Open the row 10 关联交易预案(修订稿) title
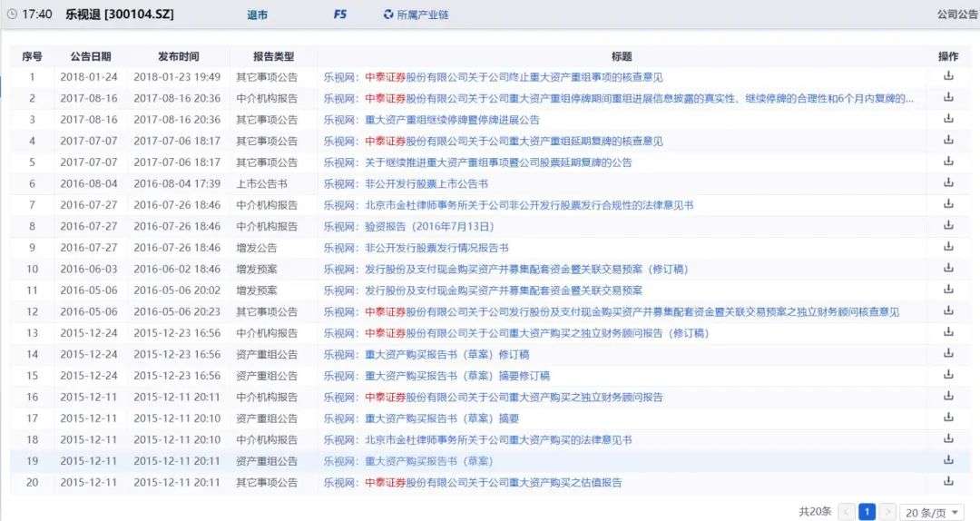980x521 pixels. pos(505,269)
